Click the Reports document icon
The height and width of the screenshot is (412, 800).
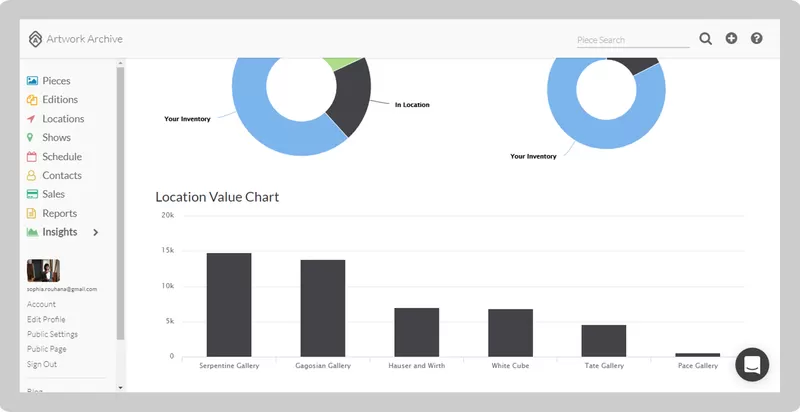click(x=32, y=213)
